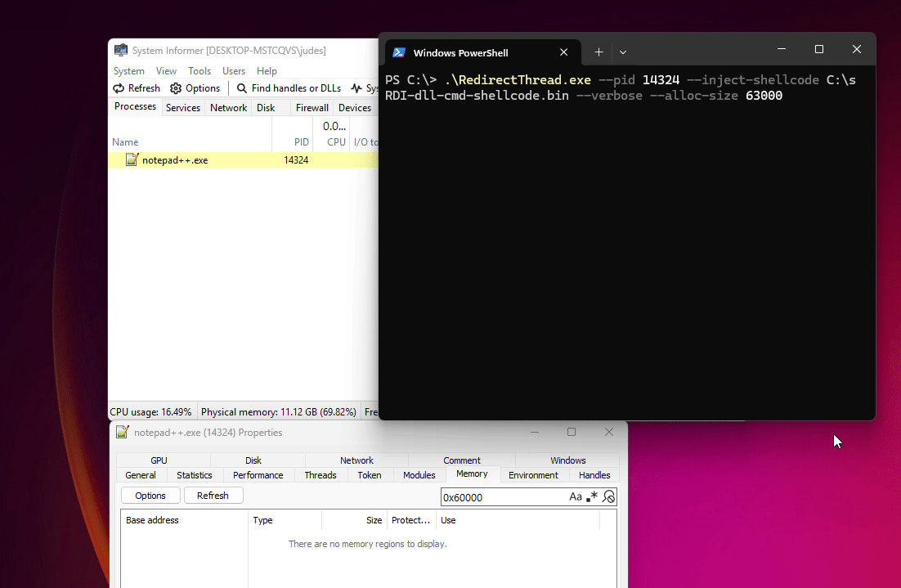The image size is (901, 588).
Task: Clear the memory search filter with the cancel icon
Action: [x=608, y=496]
